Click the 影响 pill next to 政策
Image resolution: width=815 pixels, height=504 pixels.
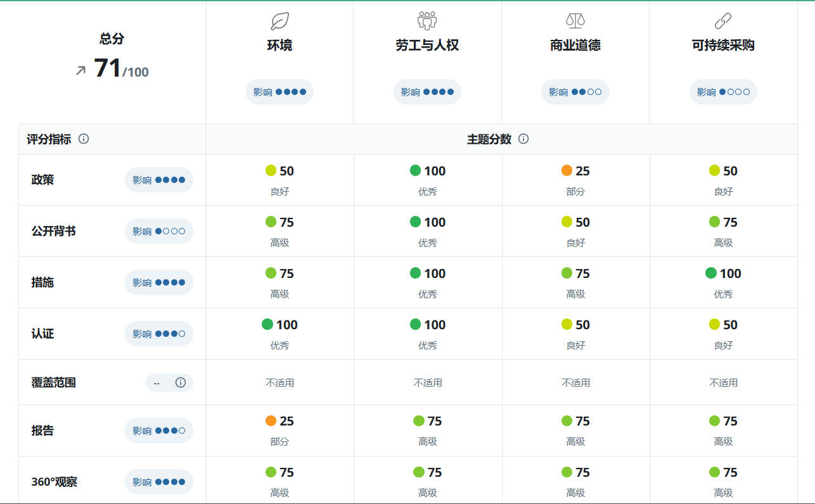(158, 180)
